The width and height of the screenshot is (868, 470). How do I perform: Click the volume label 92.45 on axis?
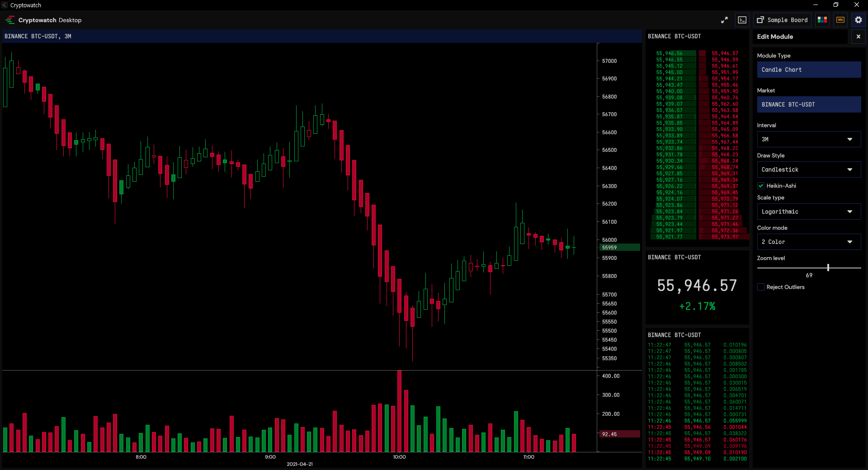coord(619,434)
